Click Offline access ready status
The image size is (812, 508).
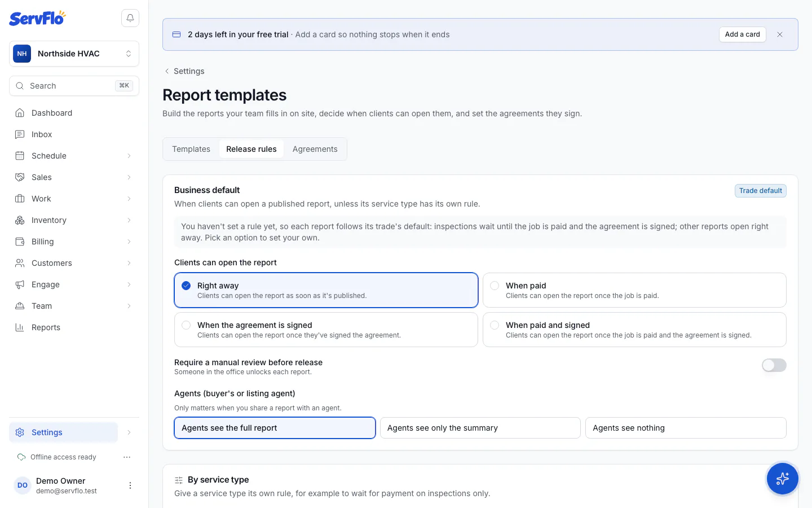[57, 457]
